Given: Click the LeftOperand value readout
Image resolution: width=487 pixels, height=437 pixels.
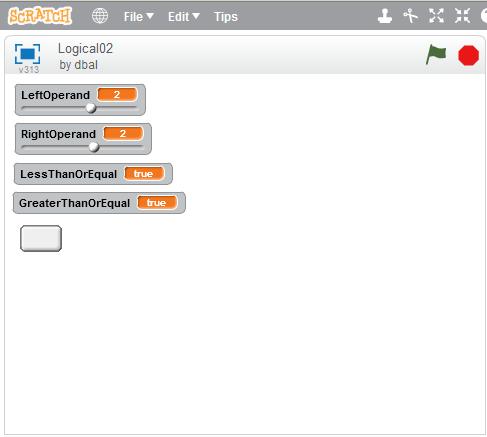Looking at the screenshot, I should pyautogui.click(x=117, y=95).
